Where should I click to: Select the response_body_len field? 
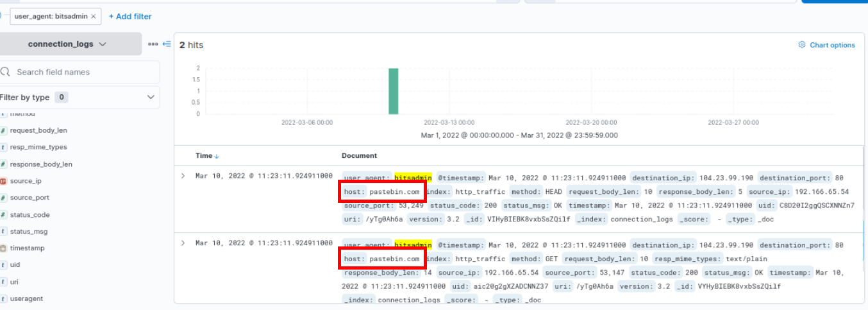point(41,164)
